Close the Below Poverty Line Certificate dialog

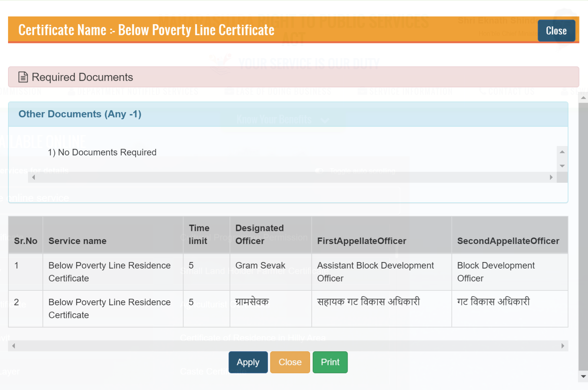pyautogui.click(x=556, y=31)
